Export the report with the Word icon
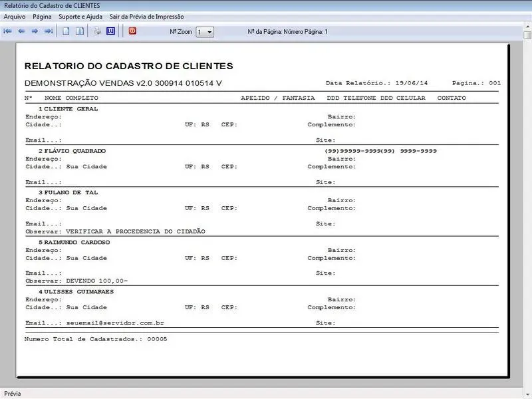Image resolution: width=532 pixels, height=399 pixels. pos(110,31)
